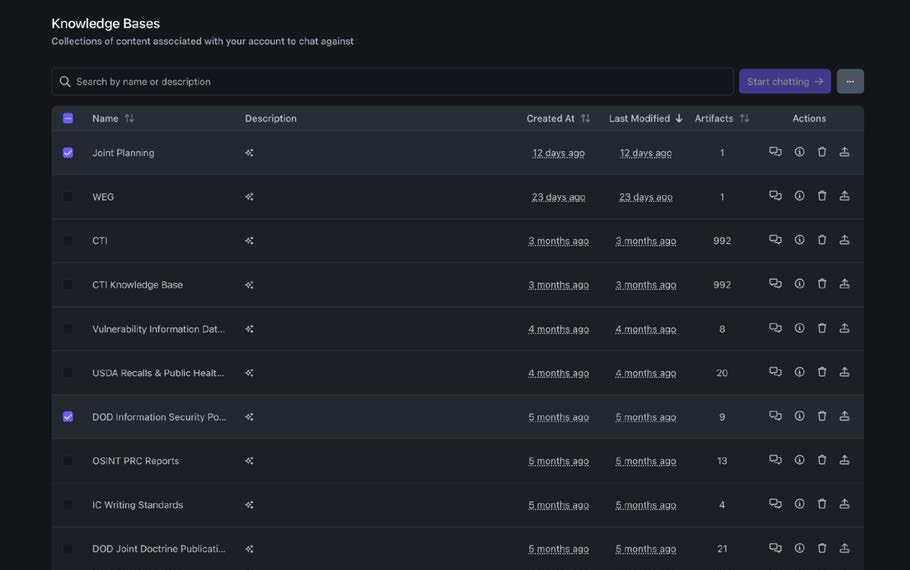This screenshot has height=570, width=910.
Task: Generate description for WEG row
Action: coord(249,197)
